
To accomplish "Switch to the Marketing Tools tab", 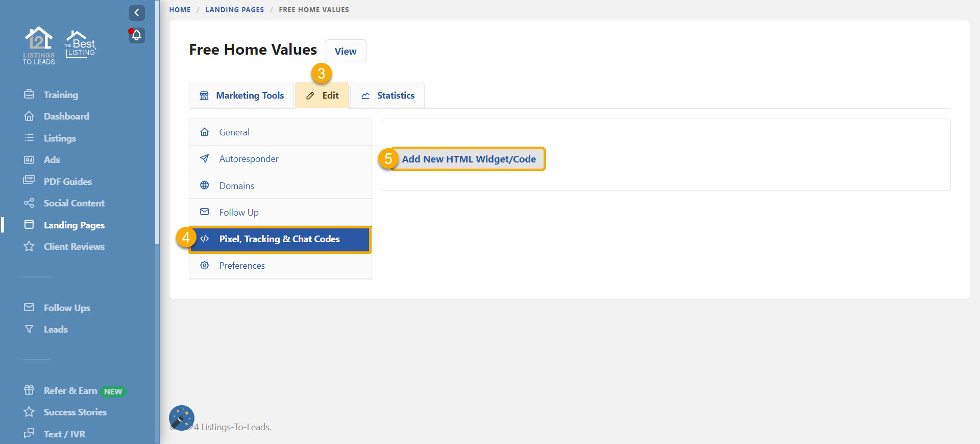I will click(241, 96).
